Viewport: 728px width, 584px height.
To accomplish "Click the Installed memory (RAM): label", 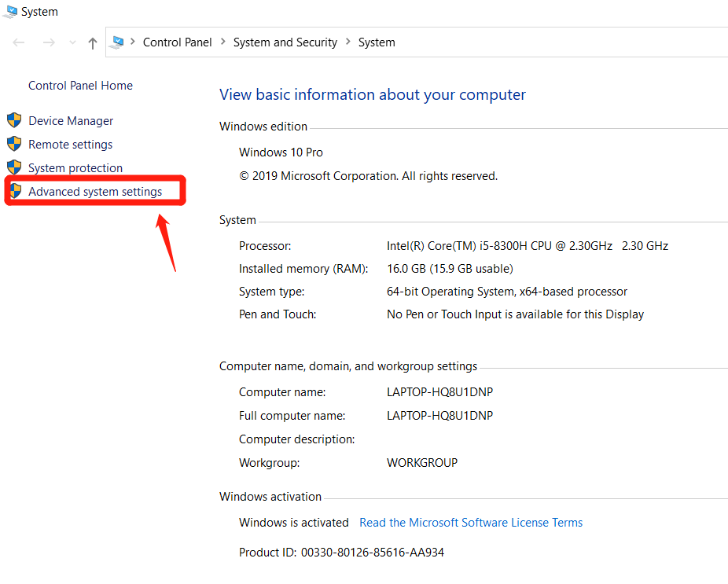I will click(x=303, y=269).
